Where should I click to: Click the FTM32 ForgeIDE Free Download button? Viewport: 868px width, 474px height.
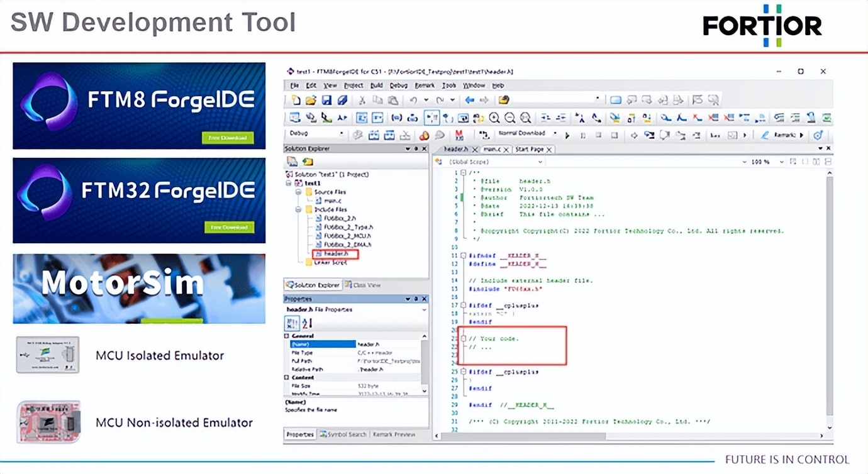click(229, 227)
